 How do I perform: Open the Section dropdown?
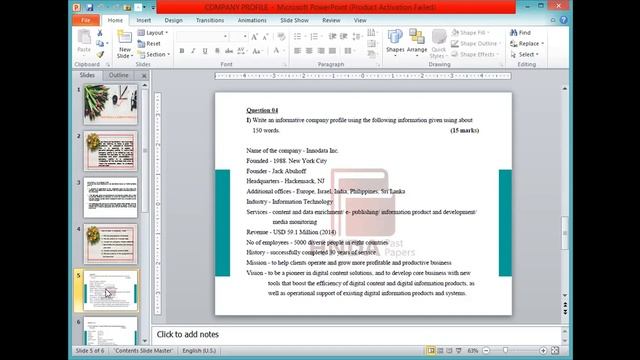tap(154, 54)
